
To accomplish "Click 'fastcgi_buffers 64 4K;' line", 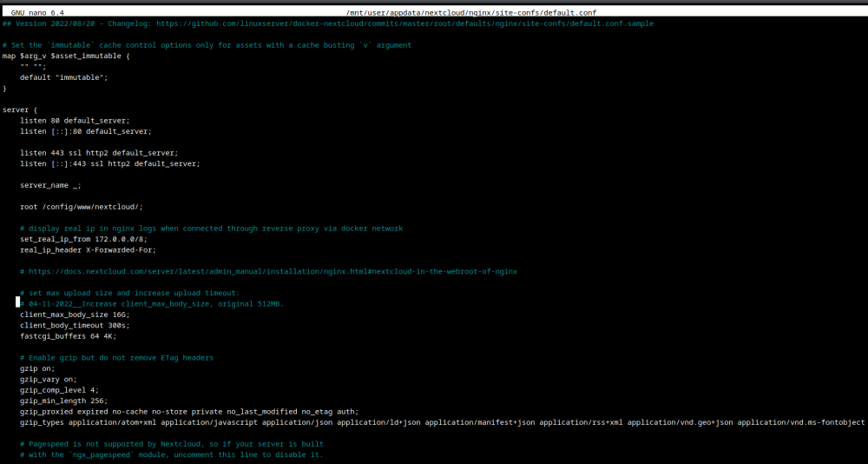I will (x=68, y=336).
